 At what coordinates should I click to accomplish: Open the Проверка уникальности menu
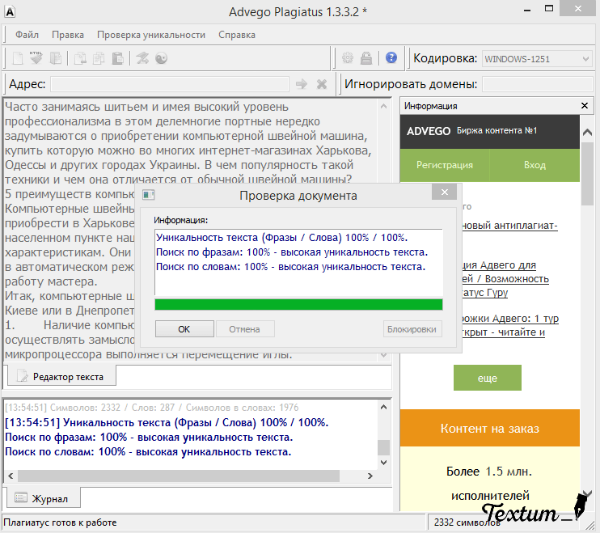151,35
